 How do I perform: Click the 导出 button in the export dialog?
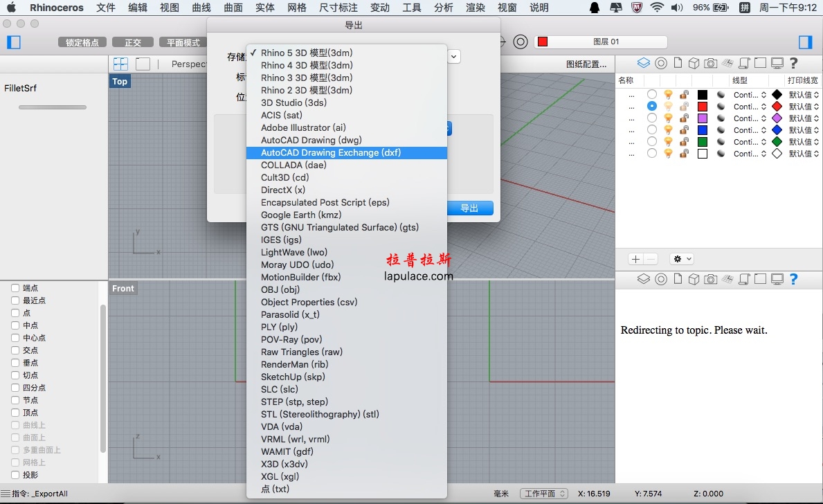[x=470, y=208]
